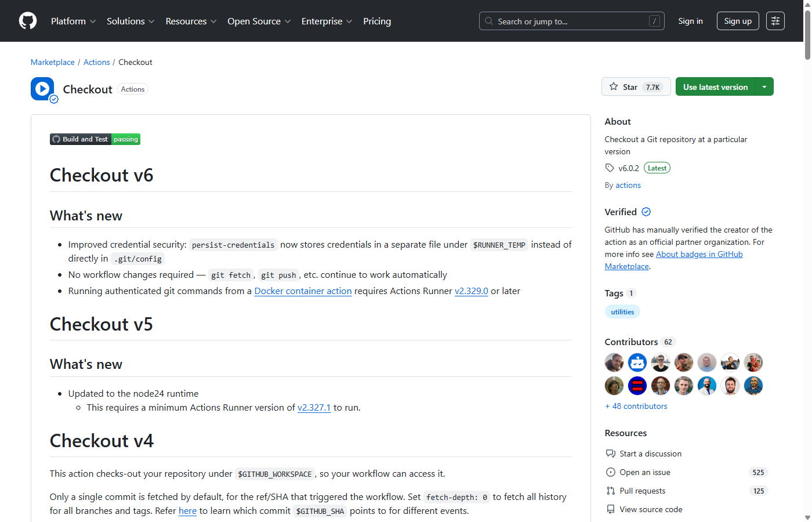Click the Checkout v4 heading

101,441
